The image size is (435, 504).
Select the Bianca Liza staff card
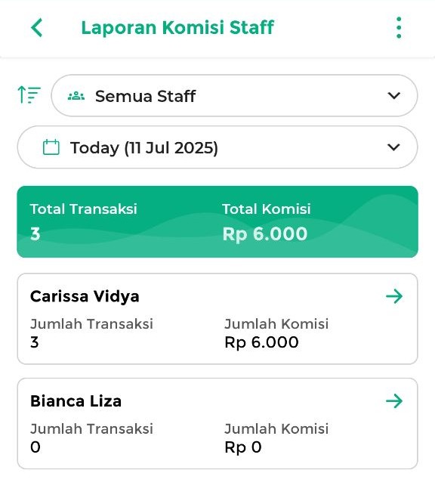pyautogui.click(x=217, y=423)
